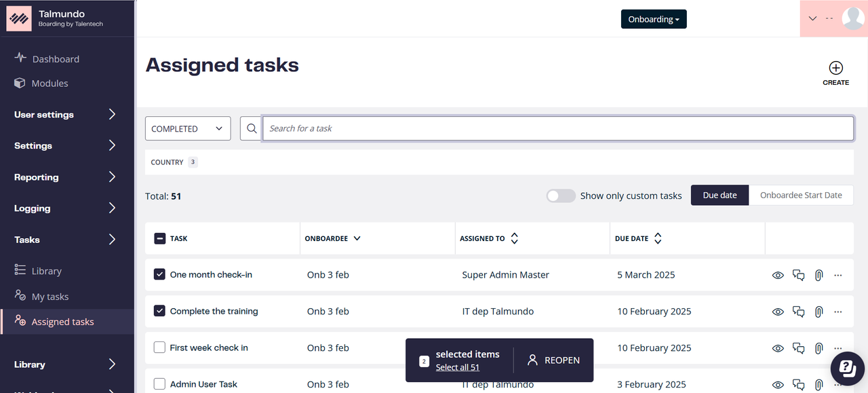Open attachments paperclip for One month check-in
The image size is (868, 393).
[x=818, y=275]
